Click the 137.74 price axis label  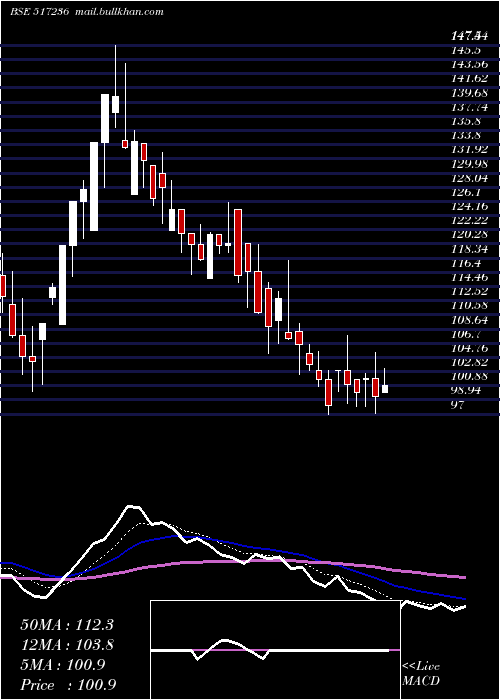click(x=470, y=107)
